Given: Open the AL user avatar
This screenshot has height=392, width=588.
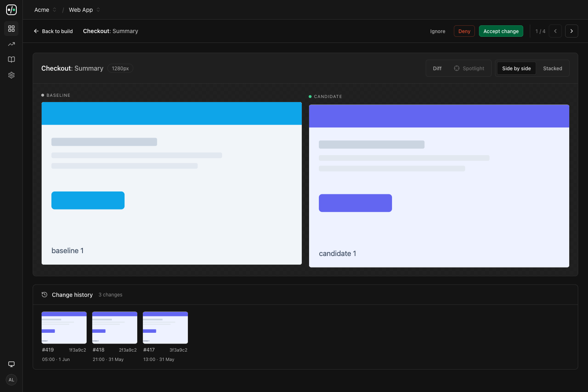Looking at the screenshot, I should [x=11, y=380].
